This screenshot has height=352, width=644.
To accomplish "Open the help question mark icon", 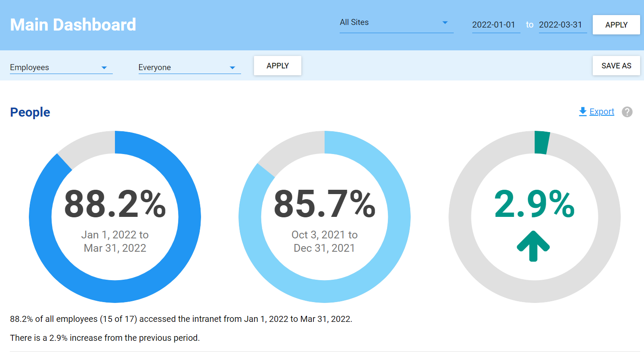I will click(627, 112).
